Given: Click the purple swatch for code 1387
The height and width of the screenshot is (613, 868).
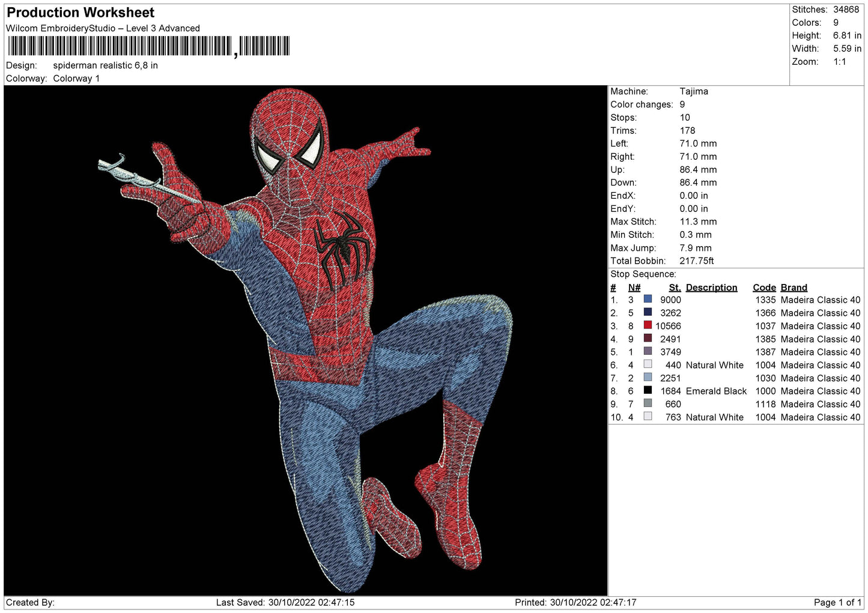Looking at the screenshot, I should point(648,351).
